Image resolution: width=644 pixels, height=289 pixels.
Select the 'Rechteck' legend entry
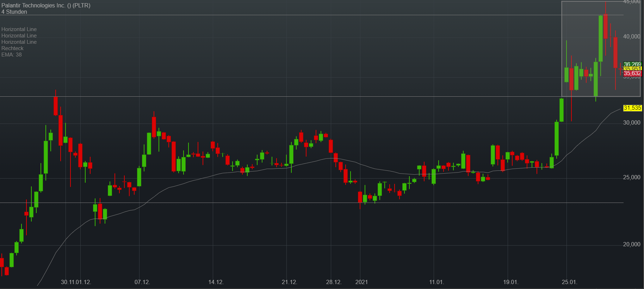pyautogui.click(x=12, y=48)
